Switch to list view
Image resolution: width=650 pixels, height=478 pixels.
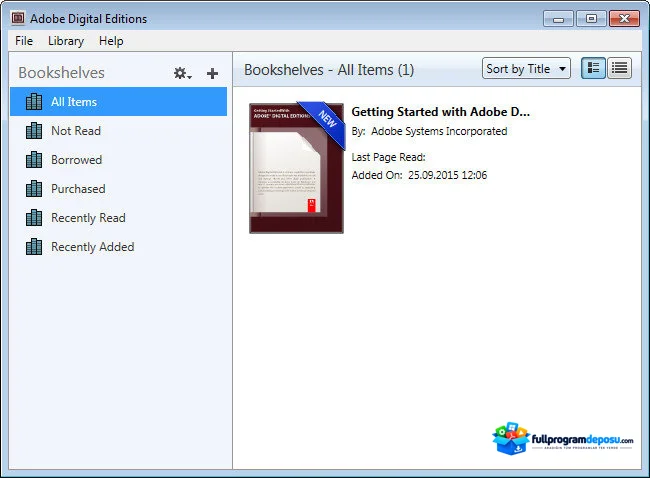coord(619,68)
